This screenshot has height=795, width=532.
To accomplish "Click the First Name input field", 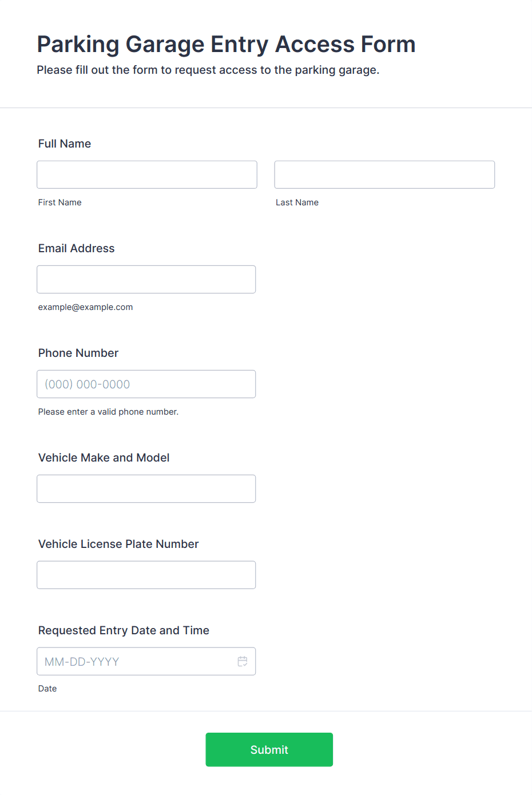I will [x=147, y=174].
